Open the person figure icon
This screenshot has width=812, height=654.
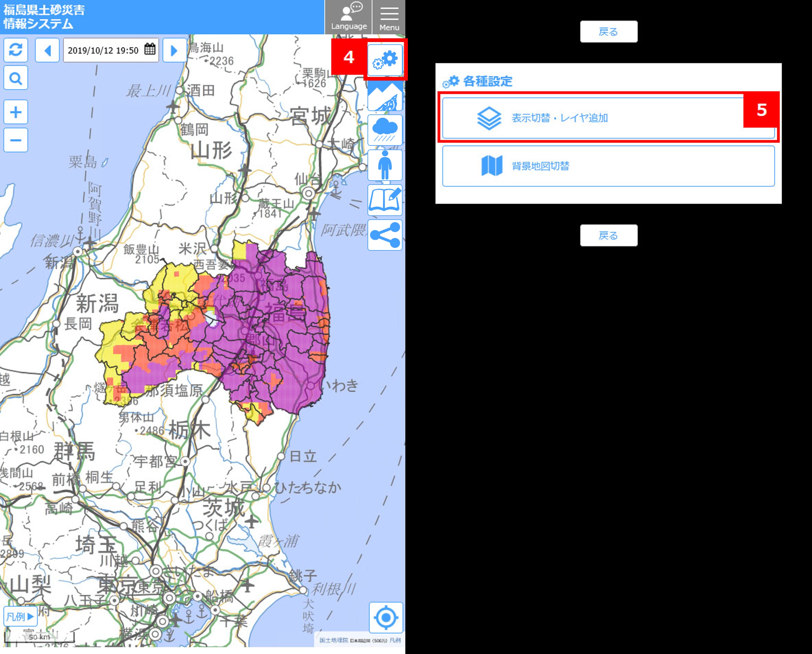385,165
